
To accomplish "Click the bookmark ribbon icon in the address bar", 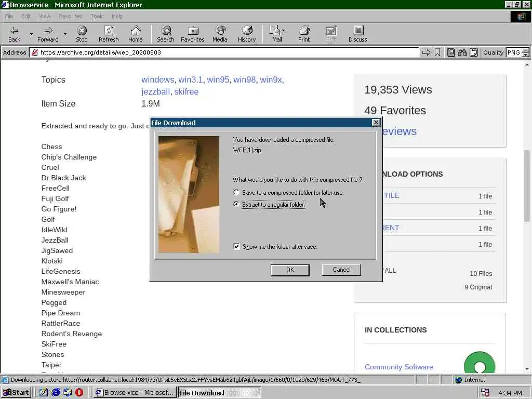I will pos(437,52).
